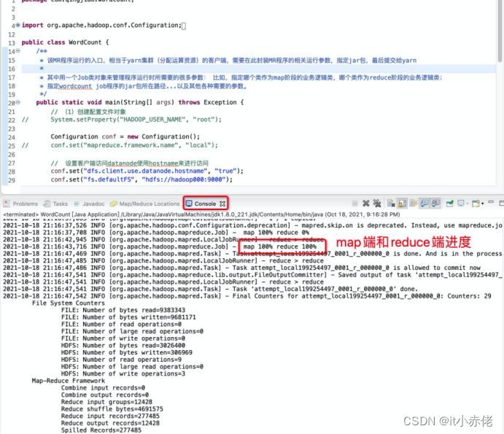Click 'FILE: Number of bytes read=9383343' line
The height and width of the screenshot is (434, 504).
coord(123,310)
